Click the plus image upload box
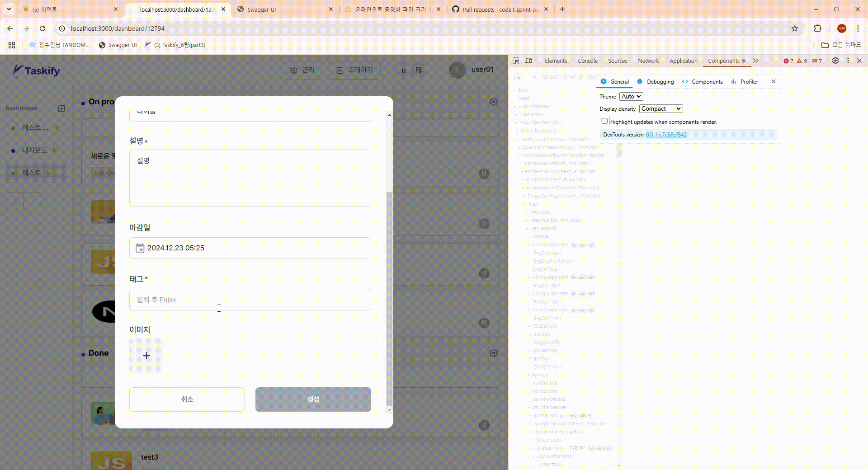868x470 pixels. pyautogui.click(x=146, y=356)
